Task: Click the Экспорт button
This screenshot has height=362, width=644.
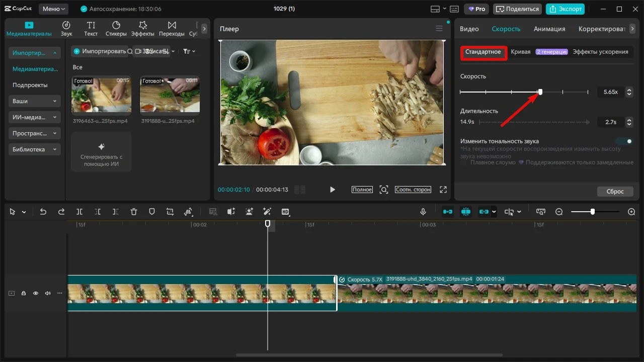Action: pos(565,9)
